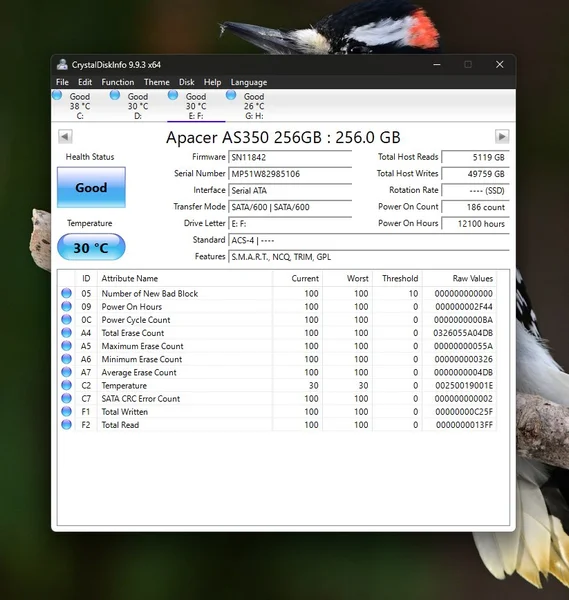Click the status orb for drive D:
This screenshot has width=569, height=600.
tap(115, 95)
